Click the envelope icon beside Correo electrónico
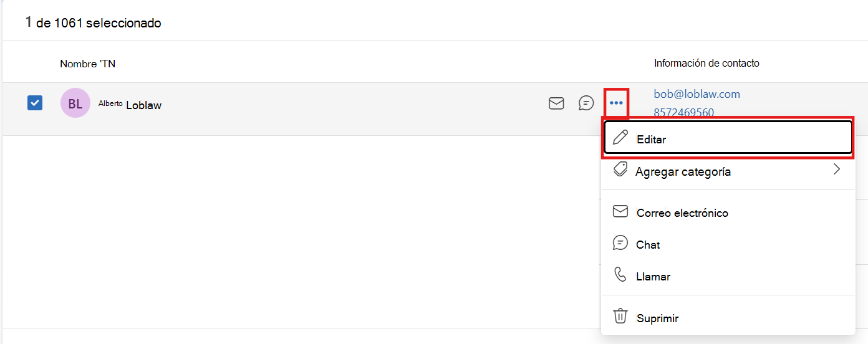 (620, 212)
